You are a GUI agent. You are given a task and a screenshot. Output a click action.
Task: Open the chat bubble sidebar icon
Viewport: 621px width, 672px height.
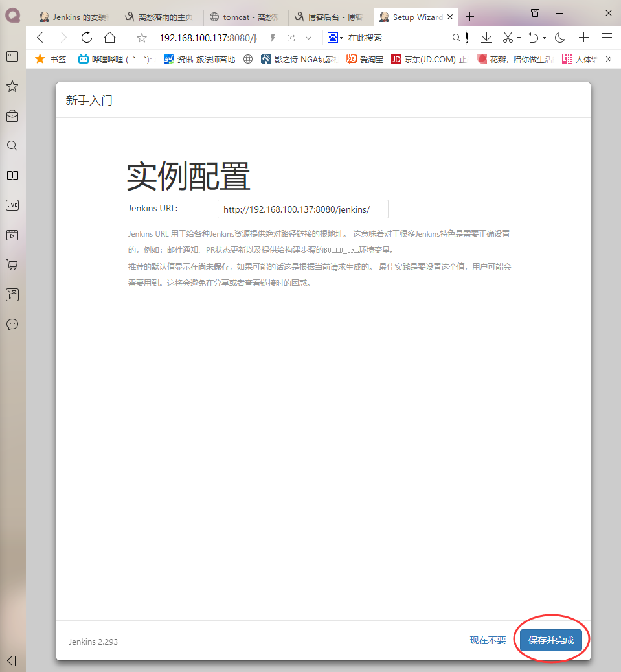tap(12, 325)
